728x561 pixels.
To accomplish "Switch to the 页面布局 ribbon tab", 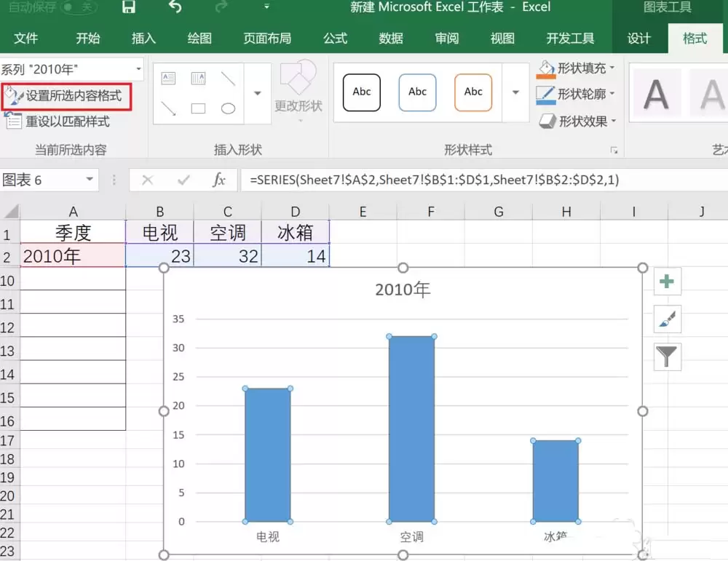I will (267, 38).
